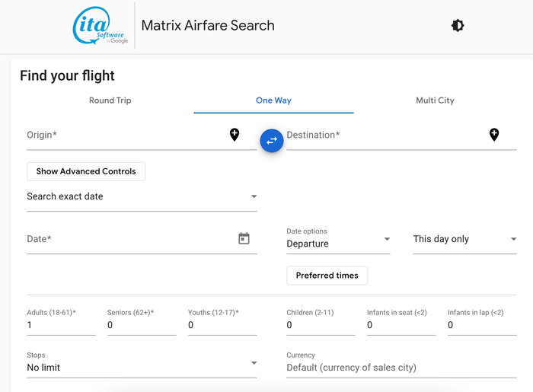Click the Children (2-11) count field
Viewport: 533px width, 392px height.
321,321
